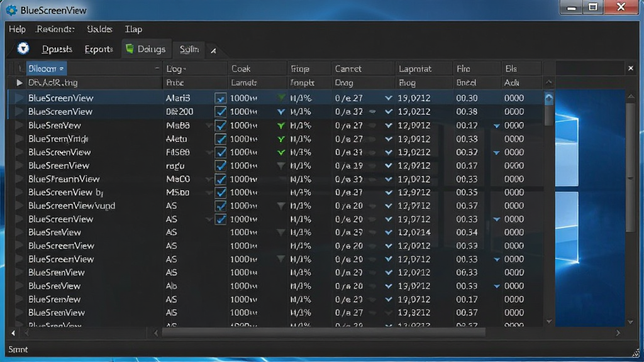The width and height of the screenshot is (644, 362).
Task: Open the Log column header dropdown
Action: (x=184, y=69)
